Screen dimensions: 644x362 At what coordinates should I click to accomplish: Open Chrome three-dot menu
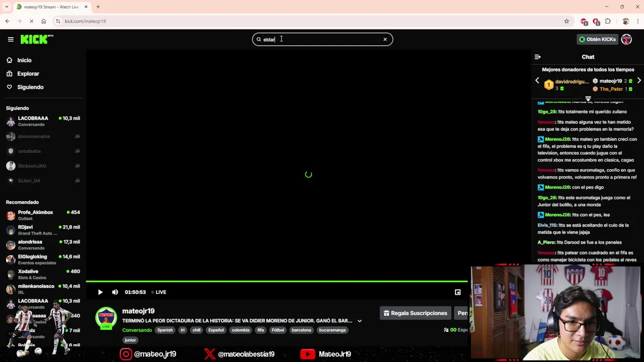tap(638, 21)
